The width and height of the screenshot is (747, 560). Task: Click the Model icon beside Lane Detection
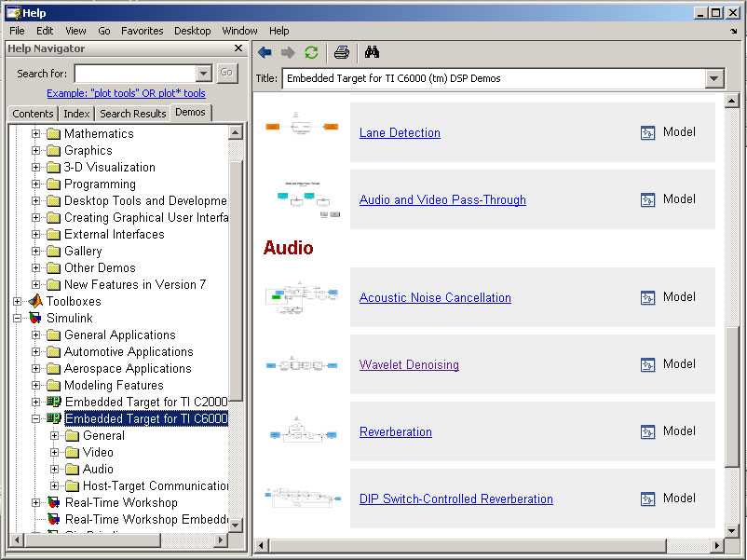[x=647, y=132]
